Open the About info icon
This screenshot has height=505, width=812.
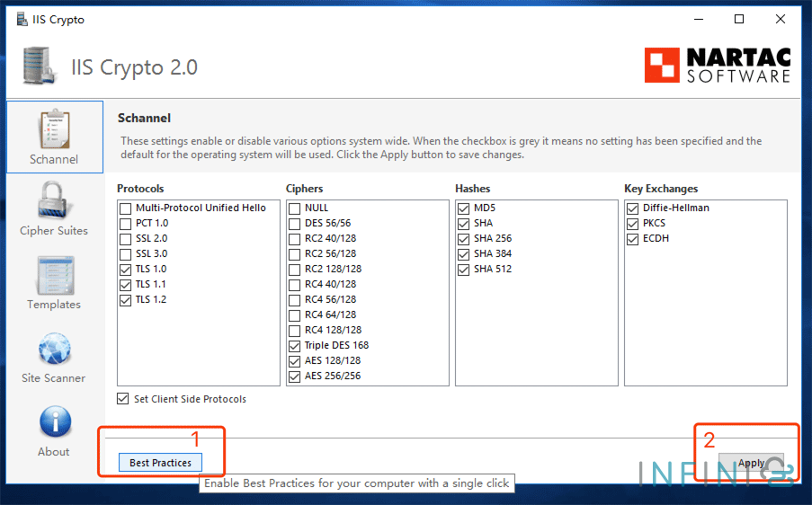pyautogui.click(x=55, y=422)
